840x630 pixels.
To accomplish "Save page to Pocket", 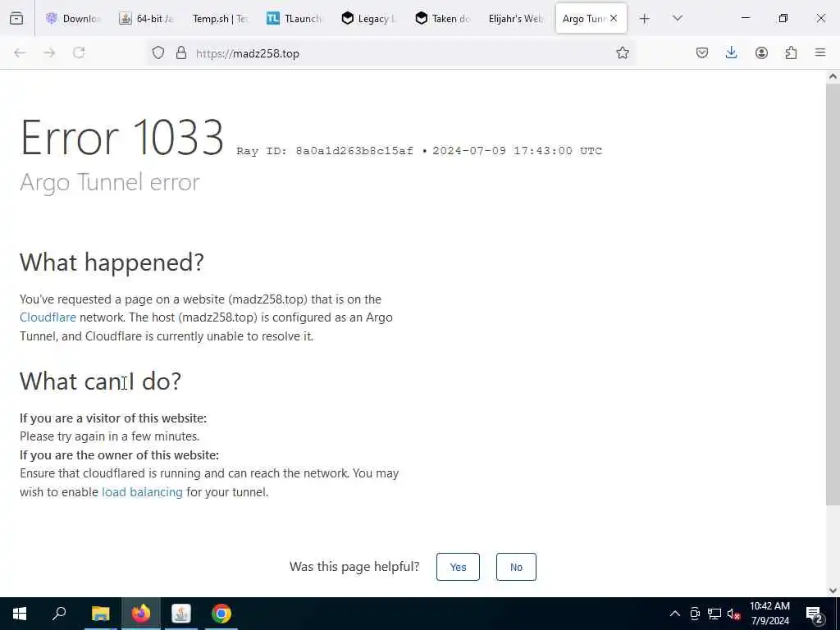I will (x=702, y=52).
